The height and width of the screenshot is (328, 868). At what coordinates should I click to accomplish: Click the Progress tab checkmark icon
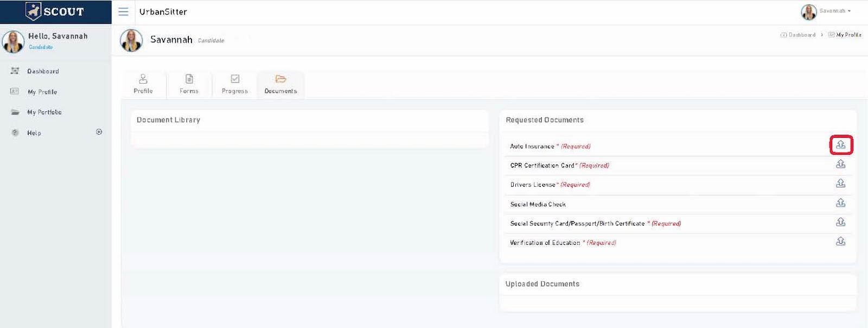tap(235, 79)
